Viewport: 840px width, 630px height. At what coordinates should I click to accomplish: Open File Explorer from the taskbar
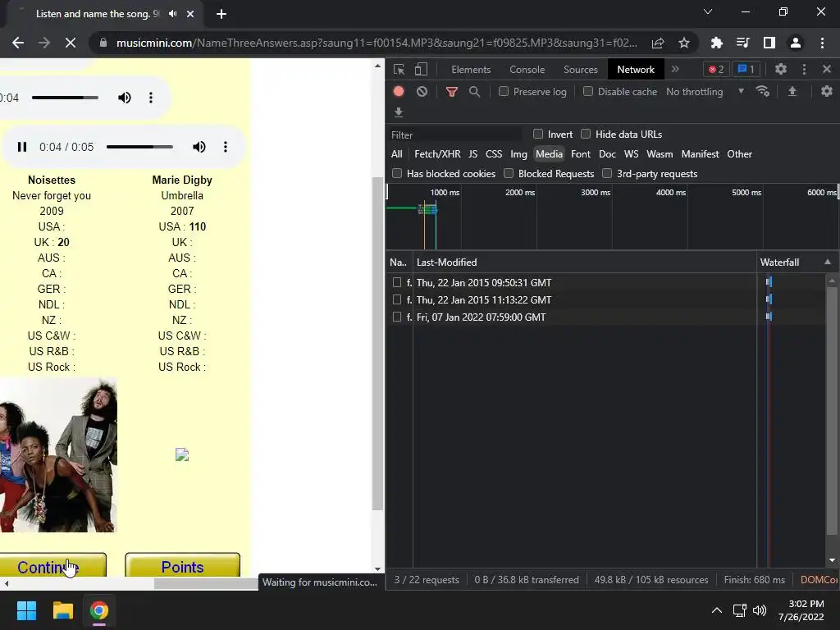tap(62, 610)
